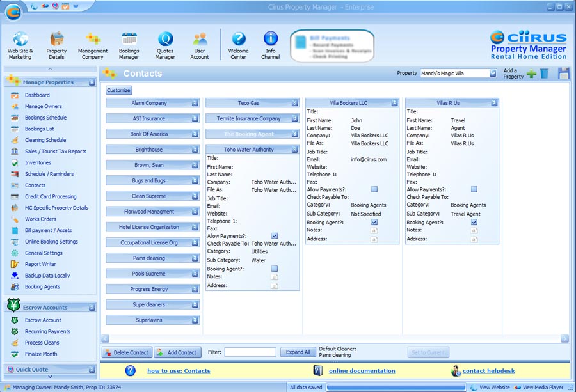Toggle Toho Water Authority Booking Agent checkbox
This screenshot has height=392, width=576.
(275, 269)
